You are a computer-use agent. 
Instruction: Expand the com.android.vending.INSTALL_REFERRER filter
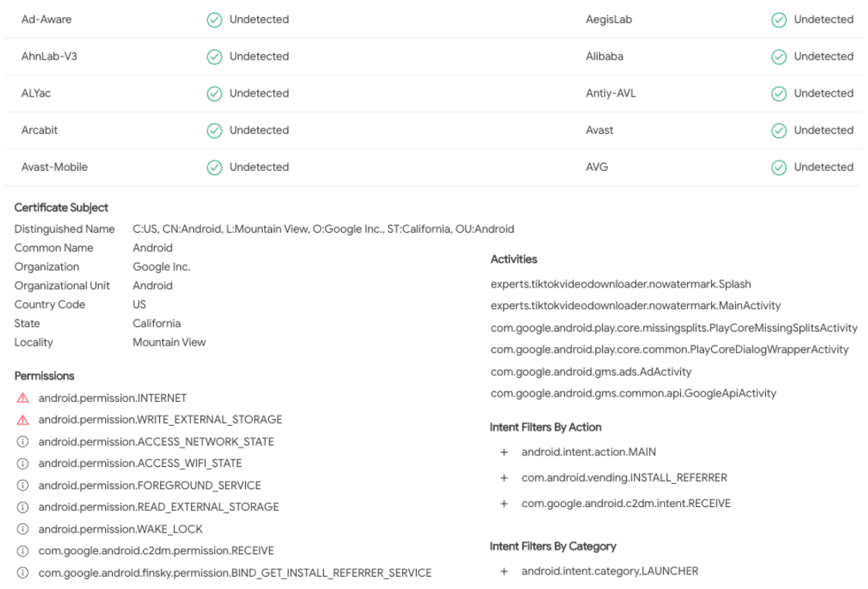(x=504, y=478)
